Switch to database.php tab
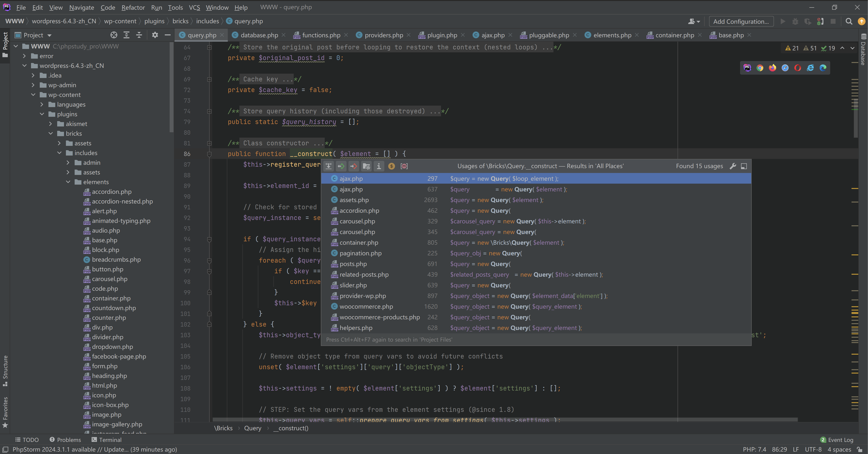 pyautogui.click(x=259, y=35)
